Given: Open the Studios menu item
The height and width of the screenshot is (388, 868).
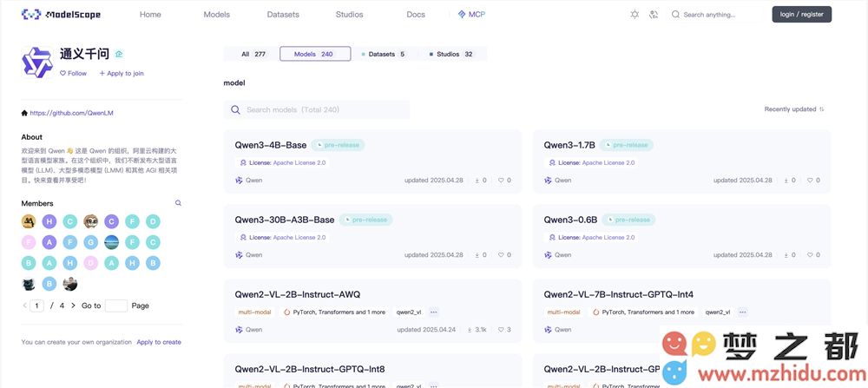Looking at the screenshot, I should (x=349, y=15).
